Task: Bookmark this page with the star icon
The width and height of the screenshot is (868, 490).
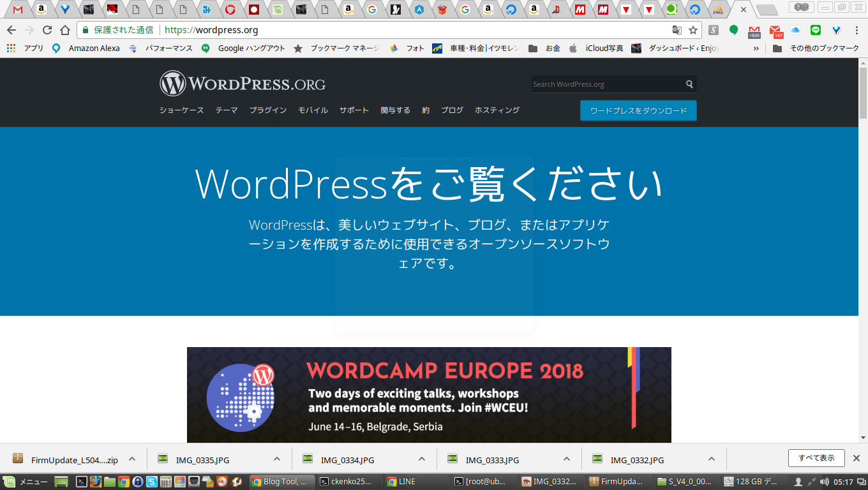Action: 692,30
